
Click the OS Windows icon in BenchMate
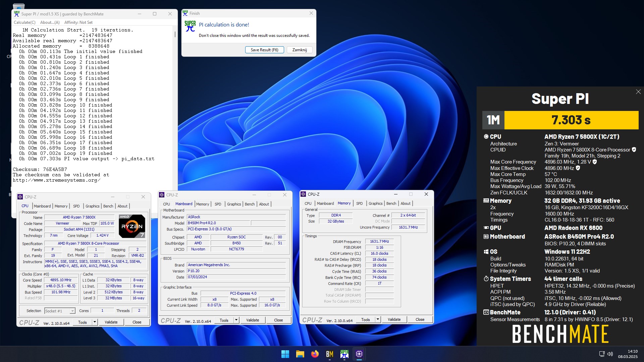(486, 251)
